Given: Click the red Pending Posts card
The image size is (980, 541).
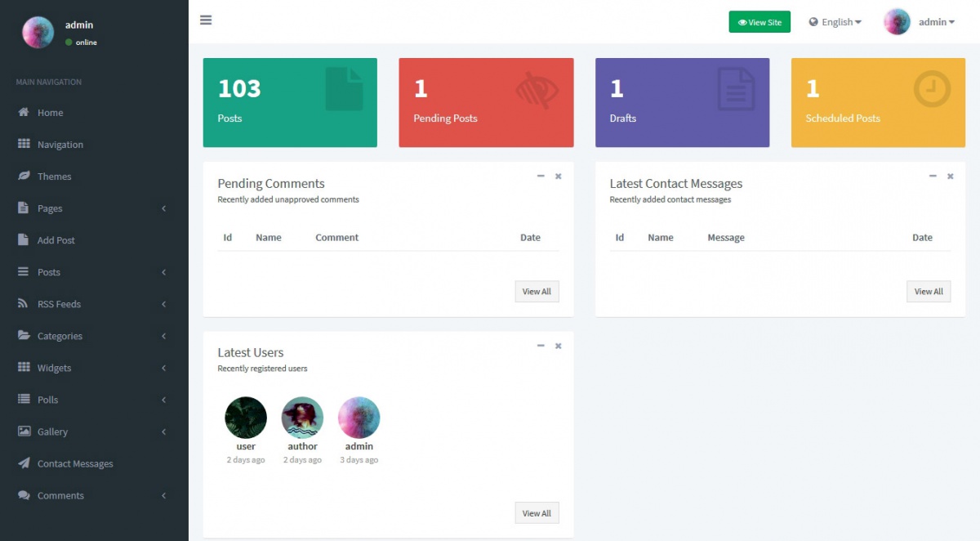Looking at the screenshot, I should [486, 103].
